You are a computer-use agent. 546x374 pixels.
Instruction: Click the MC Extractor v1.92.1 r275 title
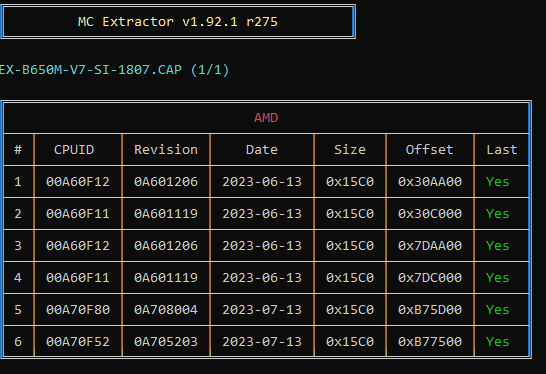178,22
